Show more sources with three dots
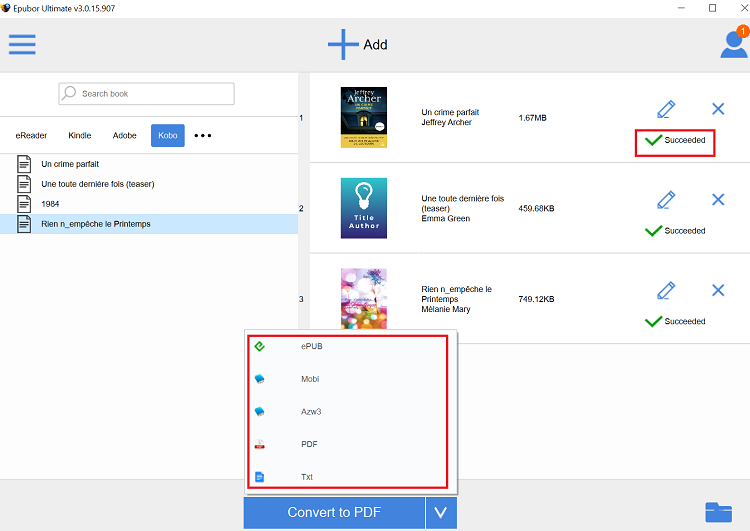 click(203, 135)
